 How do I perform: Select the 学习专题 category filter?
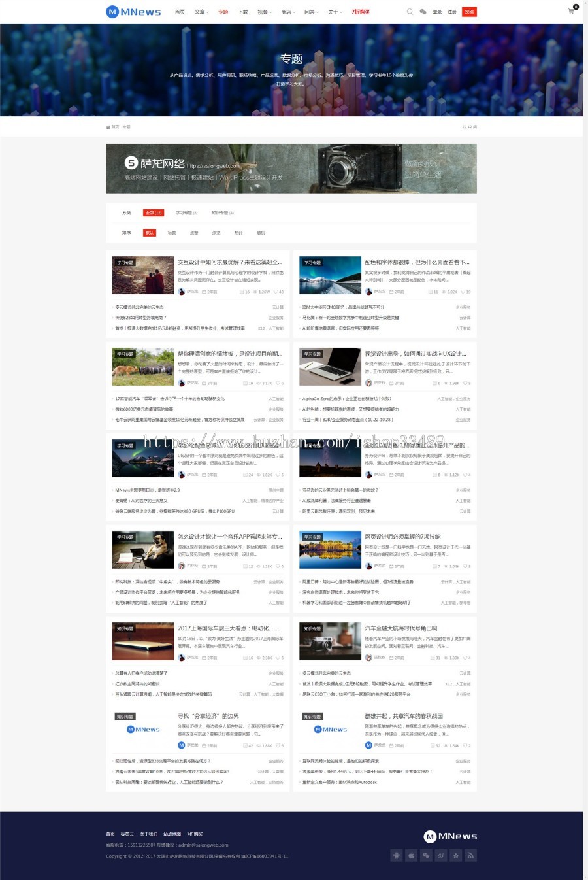186,212
